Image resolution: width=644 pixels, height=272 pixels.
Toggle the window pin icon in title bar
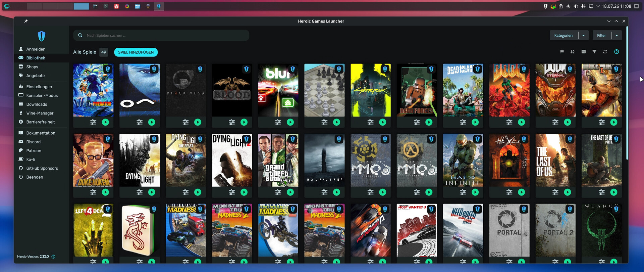click(x=26, y=21)
